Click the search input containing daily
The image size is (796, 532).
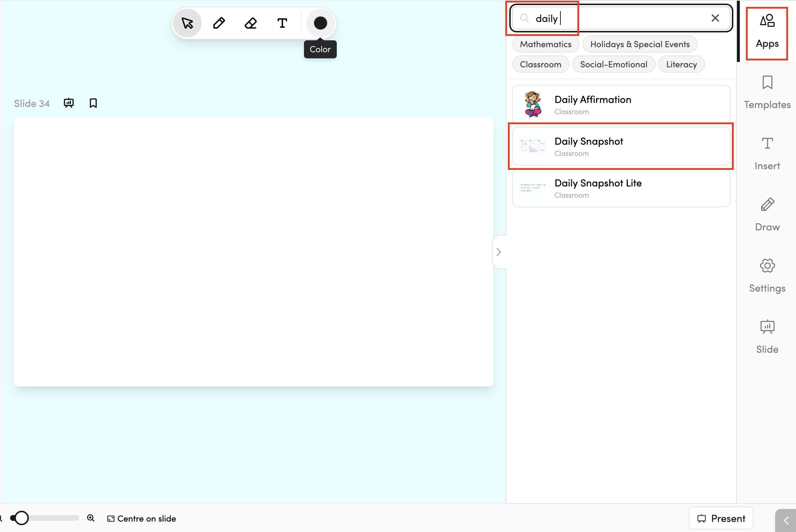(621, 18)
